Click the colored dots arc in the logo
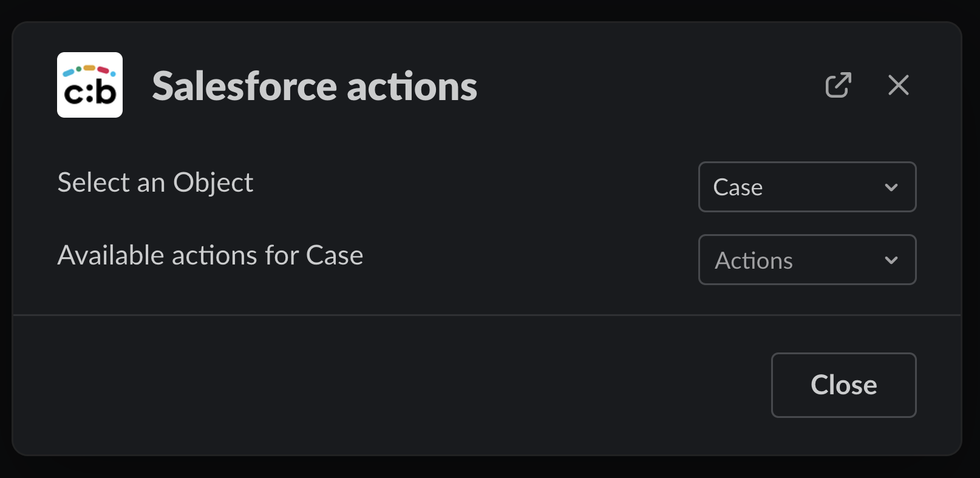Screen dimensions: 980x478 (89, 69)
